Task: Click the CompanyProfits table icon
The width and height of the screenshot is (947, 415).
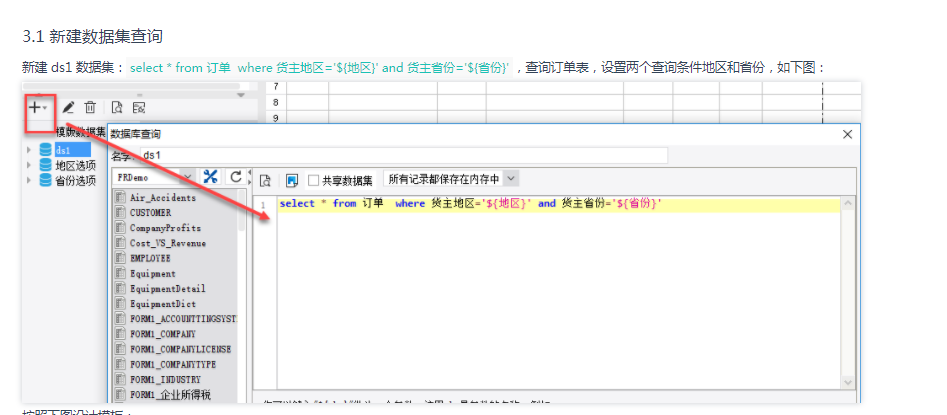Action: [x=120, y=228]
